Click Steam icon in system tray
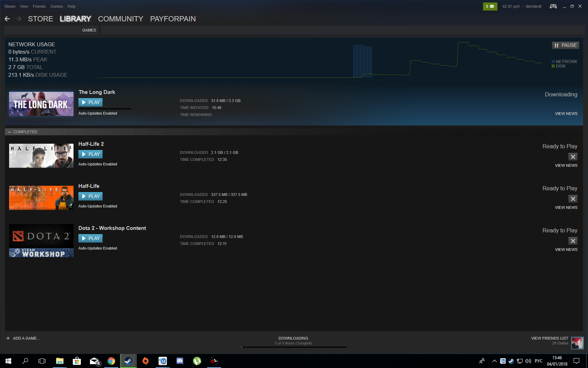Viewport: 588px width, 368px height. (511, 361)
